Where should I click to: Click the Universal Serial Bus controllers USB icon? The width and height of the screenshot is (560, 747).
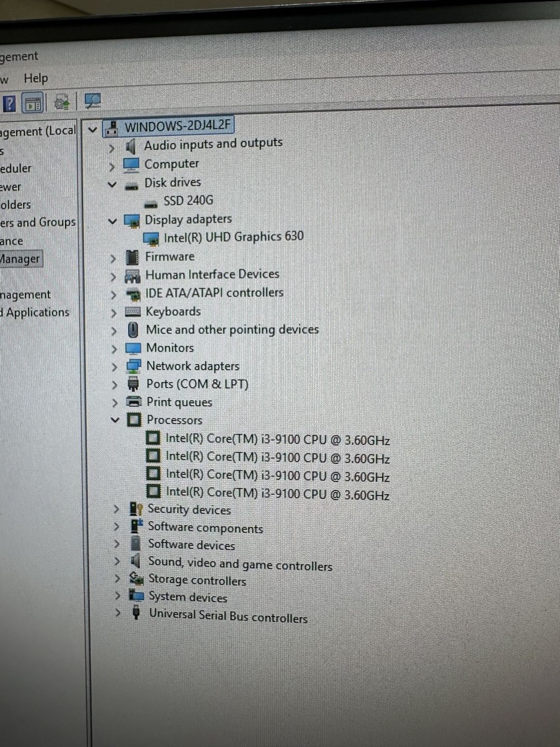[136, 612]
